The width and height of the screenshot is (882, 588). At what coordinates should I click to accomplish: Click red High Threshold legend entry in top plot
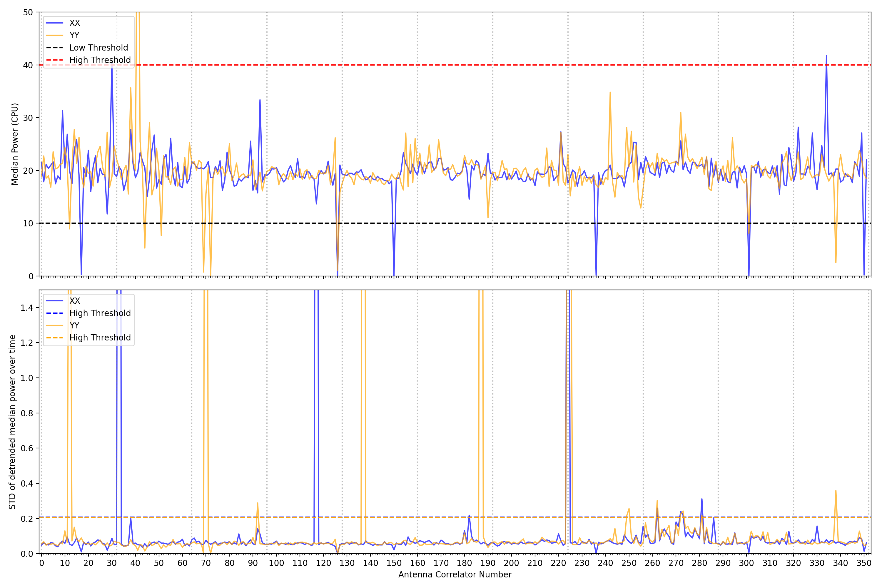pyautogui.click(x=100, y=60)
